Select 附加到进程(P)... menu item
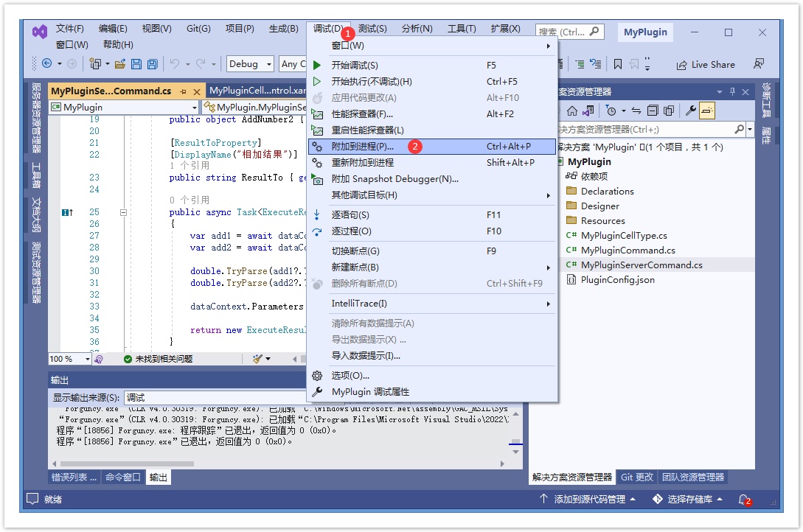 [362, 147]
